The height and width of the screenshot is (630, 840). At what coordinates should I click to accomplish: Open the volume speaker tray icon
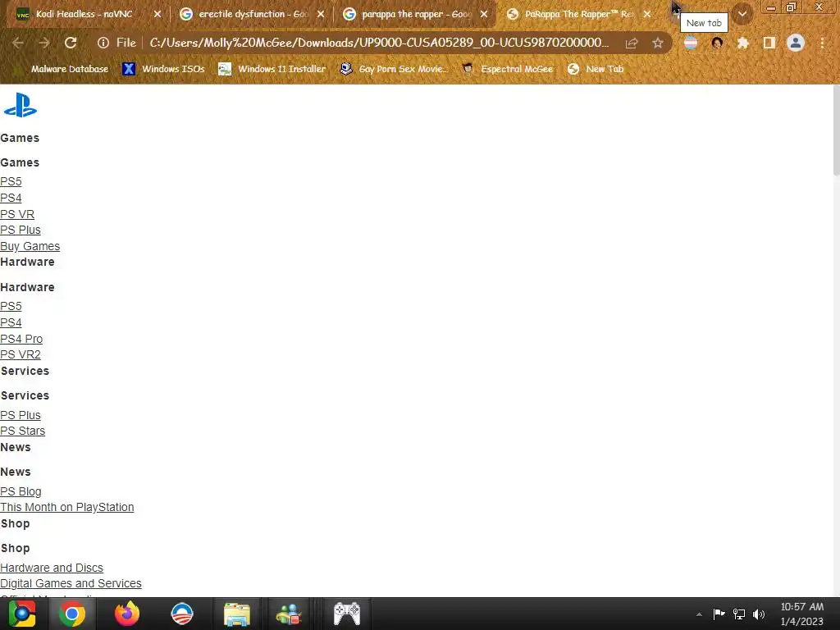(759, 614)
